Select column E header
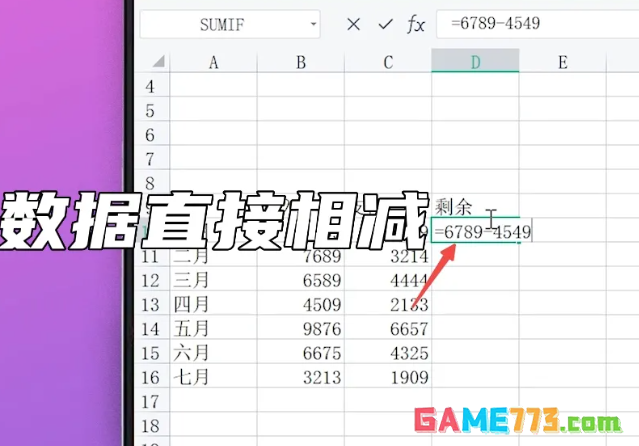This screenshot has height=446, width=639. click(563, 63)
